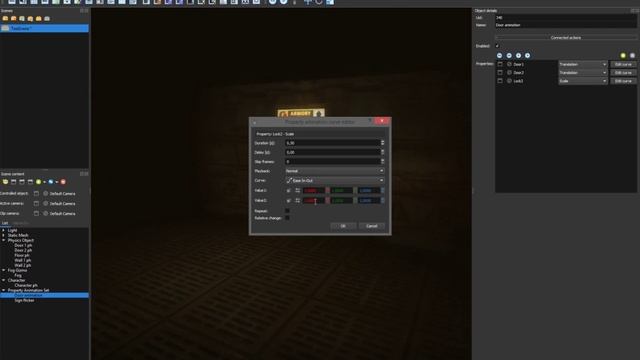The height and width of the screenshot is (360, 640).
Task: Click the first yellow icon in Scene content toolbar
Action: (5, 182)
